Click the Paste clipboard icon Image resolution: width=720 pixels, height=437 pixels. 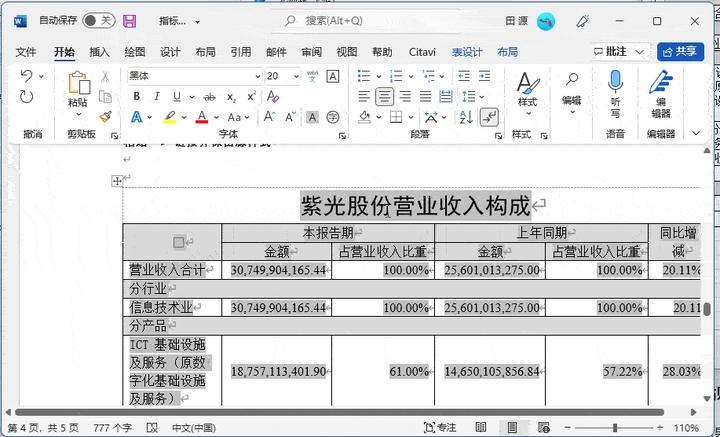[78, 84]
